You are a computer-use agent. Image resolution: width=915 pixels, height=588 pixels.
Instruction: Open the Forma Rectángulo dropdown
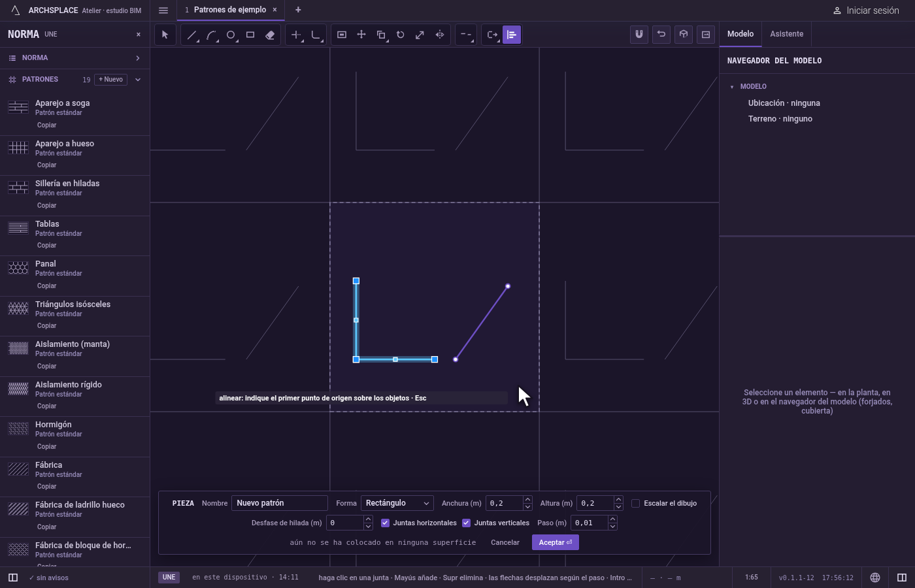(397, 503)
